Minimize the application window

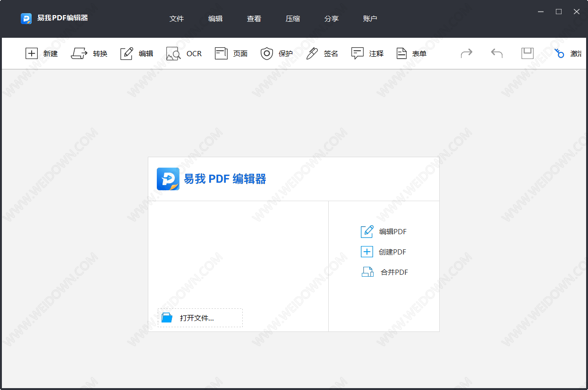541,12
